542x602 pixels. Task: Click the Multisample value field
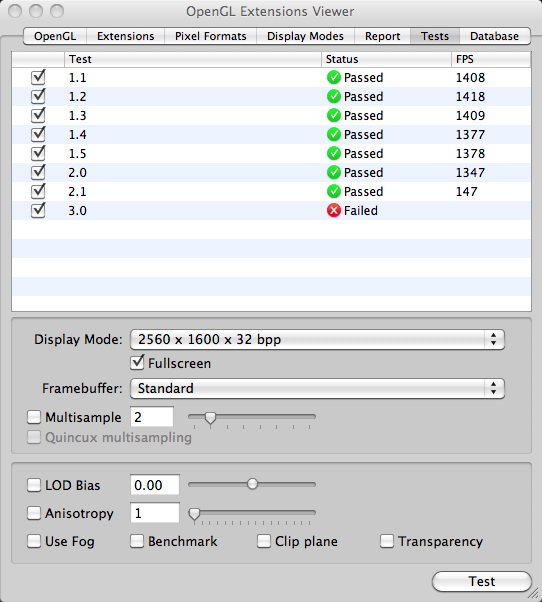pos(152,417)
